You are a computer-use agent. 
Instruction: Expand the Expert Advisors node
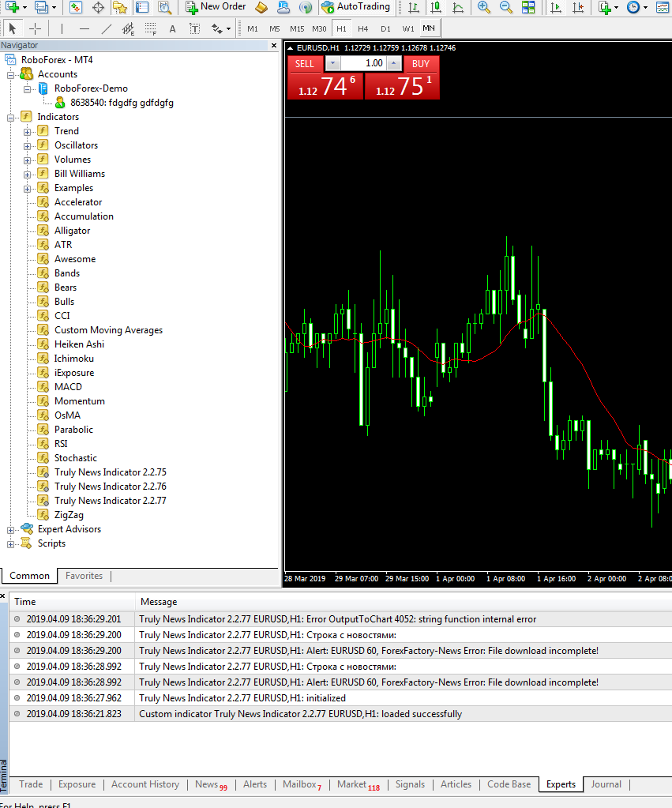(10, 530)
